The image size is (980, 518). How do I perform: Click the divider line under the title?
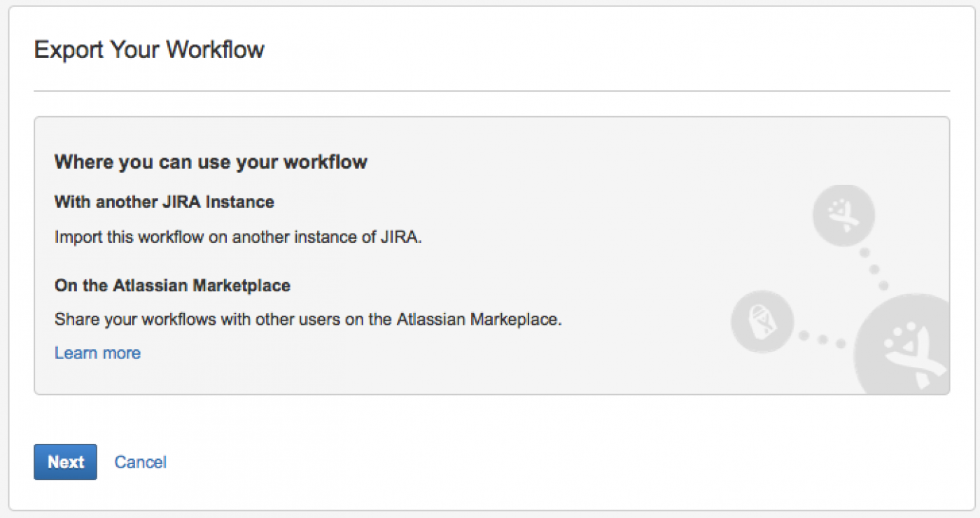491,91
